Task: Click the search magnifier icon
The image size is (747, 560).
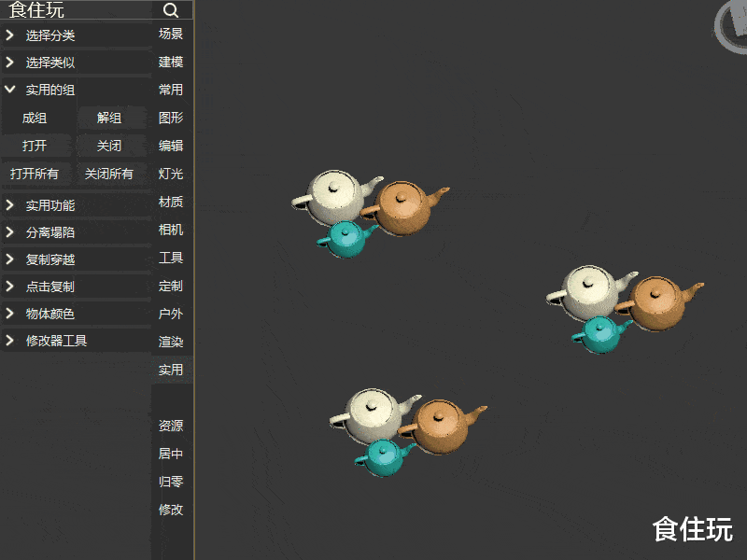Action: pyautogui.click(x=170, y=10)
